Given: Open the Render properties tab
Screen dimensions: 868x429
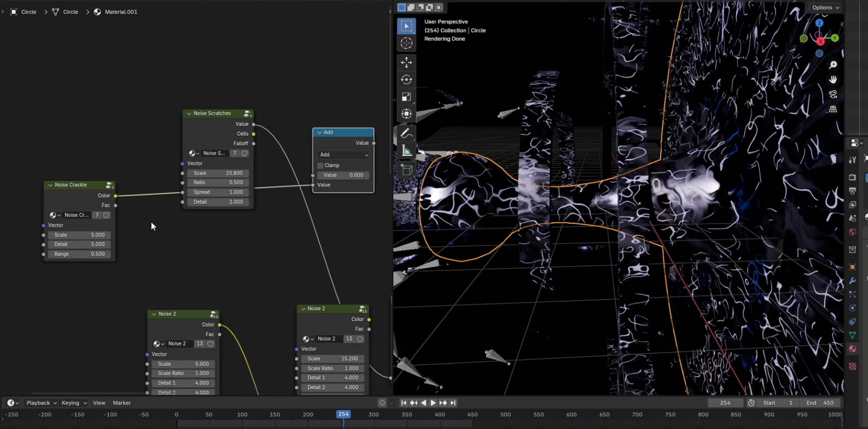Looking at the screenshot, I should (x=852, y=177).
